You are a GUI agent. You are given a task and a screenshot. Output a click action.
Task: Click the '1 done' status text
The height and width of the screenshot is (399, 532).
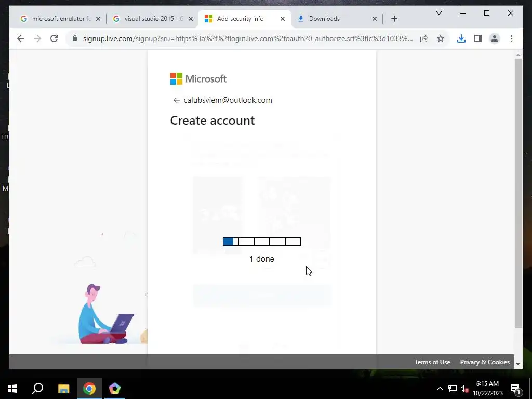point(262,259)
